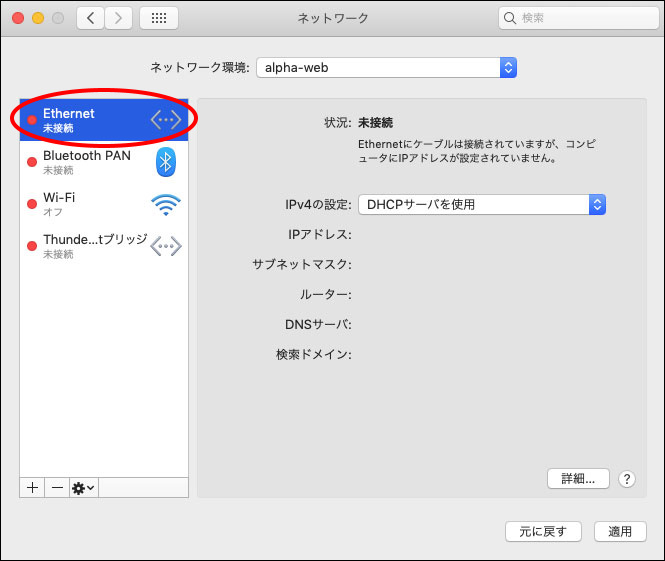665x561 pixels.
Task: Show all preferences with the grid icon
Action: point(159,18)
